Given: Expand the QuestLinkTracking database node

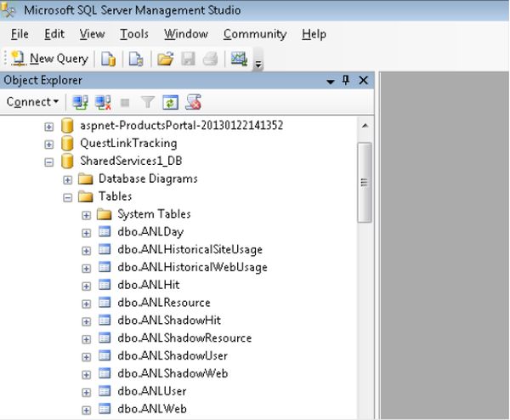Looking at the screenshot, I should click(x=48, y=145).
